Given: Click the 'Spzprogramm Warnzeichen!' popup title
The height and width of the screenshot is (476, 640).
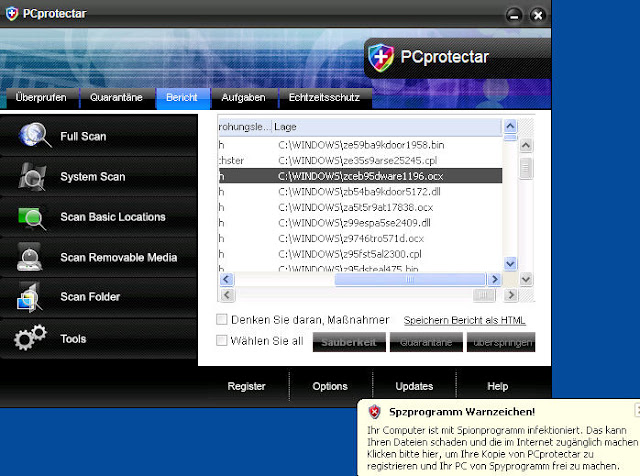Looking at the screenshot, I should [462, 412].
